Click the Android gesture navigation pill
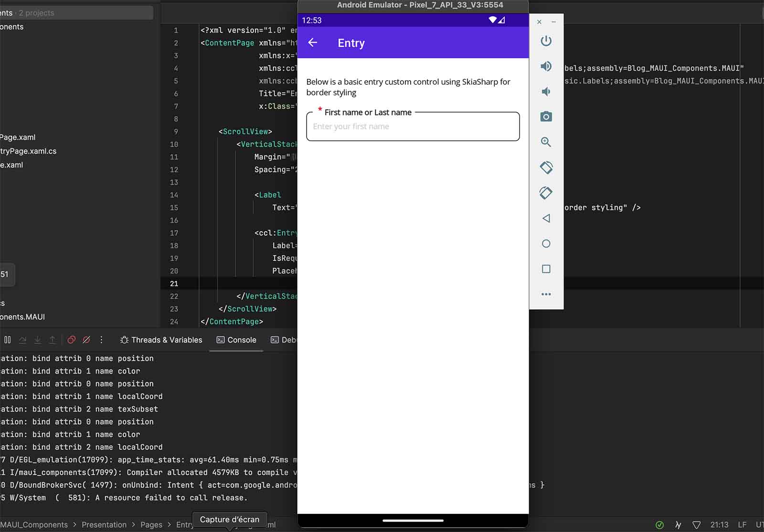Viewport: 764px width, 532px height. pos(413,521)
